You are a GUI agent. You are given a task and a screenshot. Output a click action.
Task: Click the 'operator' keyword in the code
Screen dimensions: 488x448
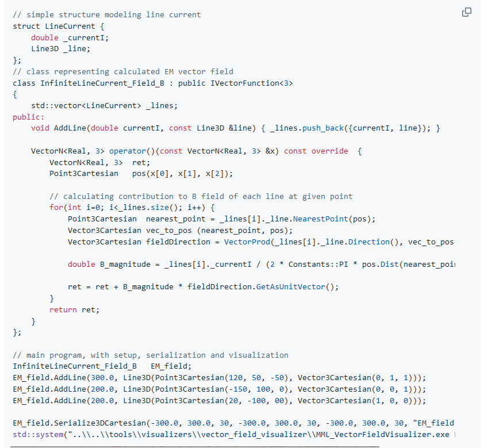point(128,151)
